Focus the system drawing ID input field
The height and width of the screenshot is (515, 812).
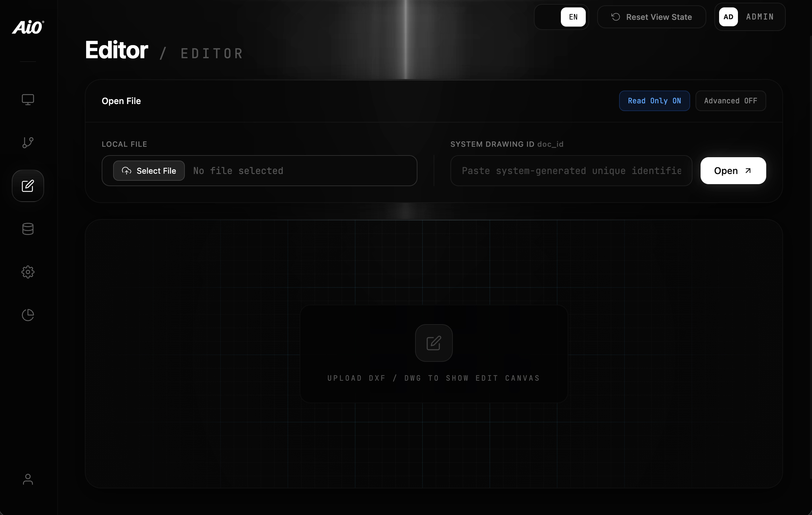click(x=571, y=171)
